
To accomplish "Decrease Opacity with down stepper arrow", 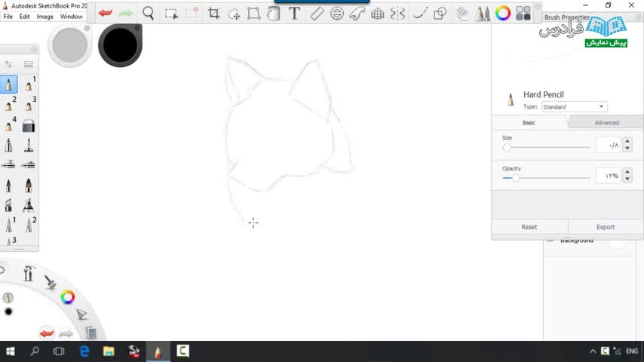I will tap(627, 179).
